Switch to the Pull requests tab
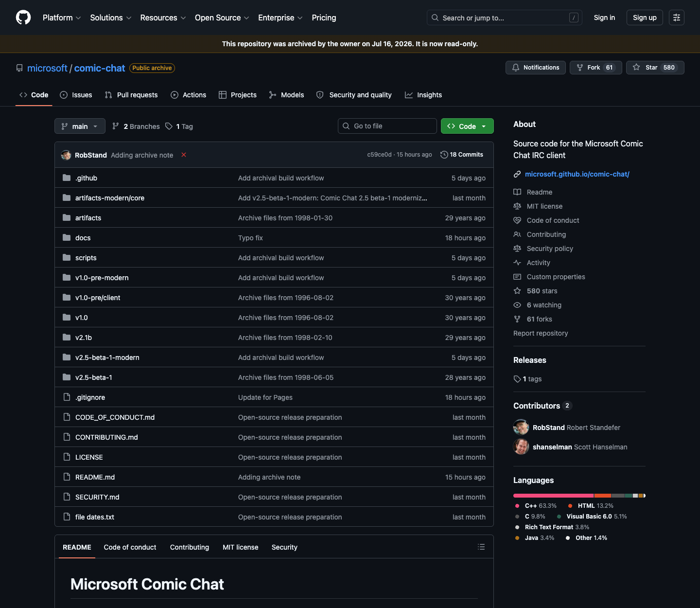700x608 pixels. [x=131, y=95]
